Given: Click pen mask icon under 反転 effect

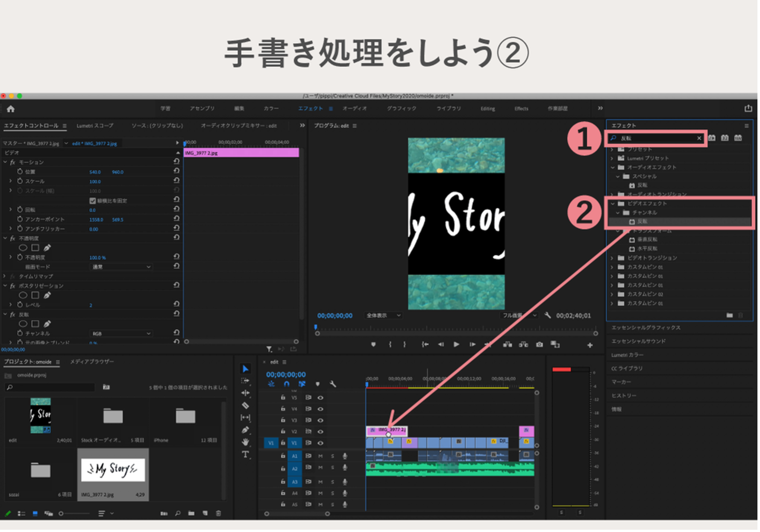Looking at the screenshot, I should [x=47, y=325].
